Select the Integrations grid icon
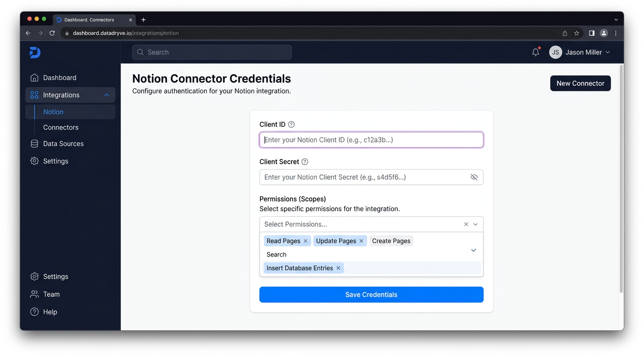 pos(34,95)
